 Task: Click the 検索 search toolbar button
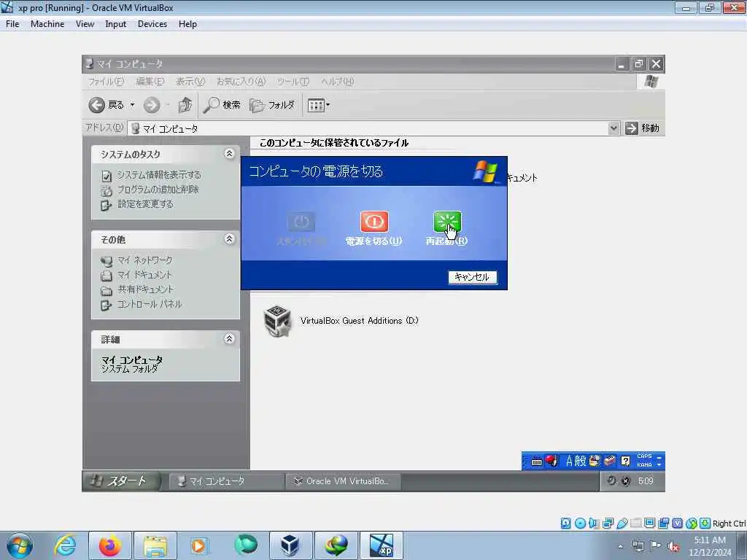click(222, 105)
